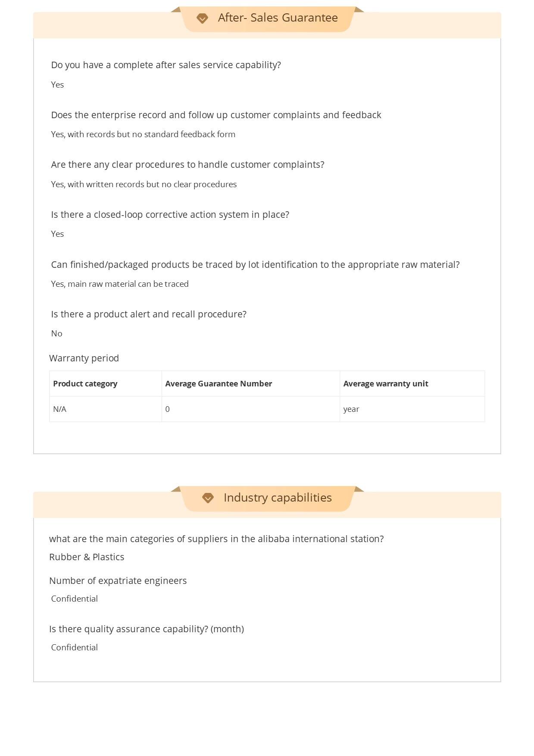Click the diamond icon beside After-Sales Guarantee

click(x=202, y=18)
